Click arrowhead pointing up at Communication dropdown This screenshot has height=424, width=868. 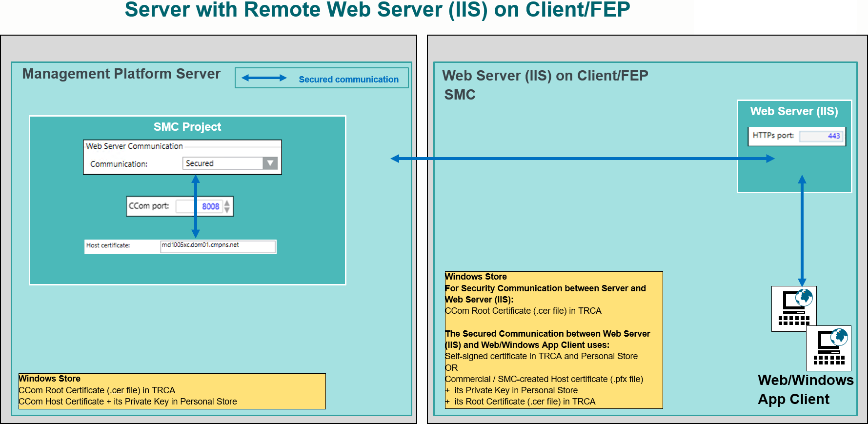click(x=196, y=179)
